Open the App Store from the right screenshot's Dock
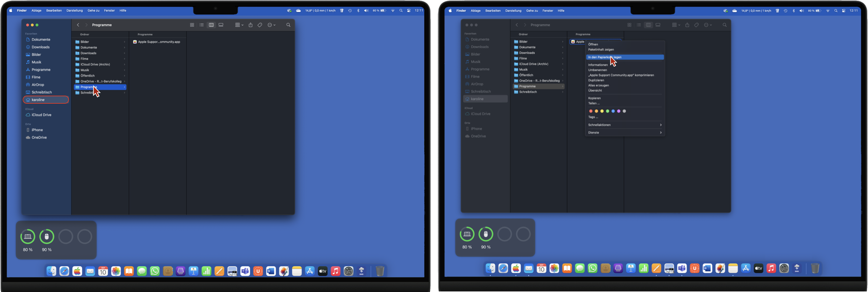 pos(746,268)
